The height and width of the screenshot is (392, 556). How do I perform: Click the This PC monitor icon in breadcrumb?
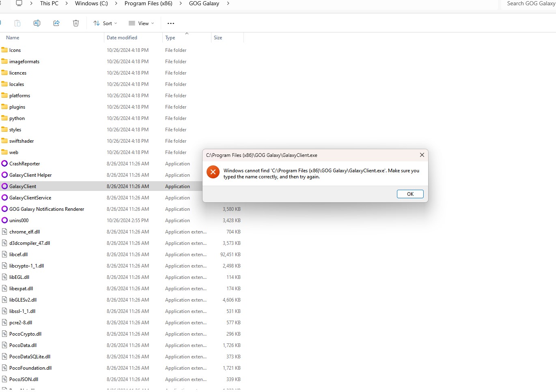[19, 3]
